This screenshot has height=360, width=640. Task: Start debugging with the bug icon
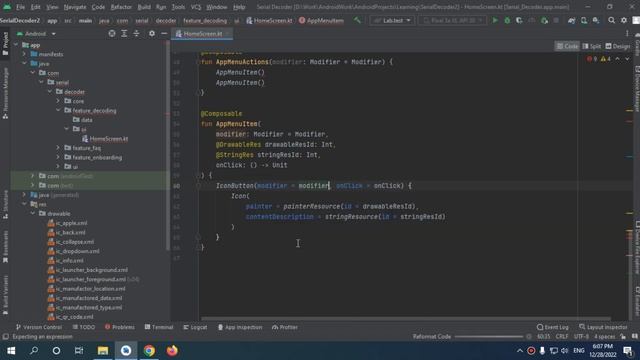[x=507, y=20]
